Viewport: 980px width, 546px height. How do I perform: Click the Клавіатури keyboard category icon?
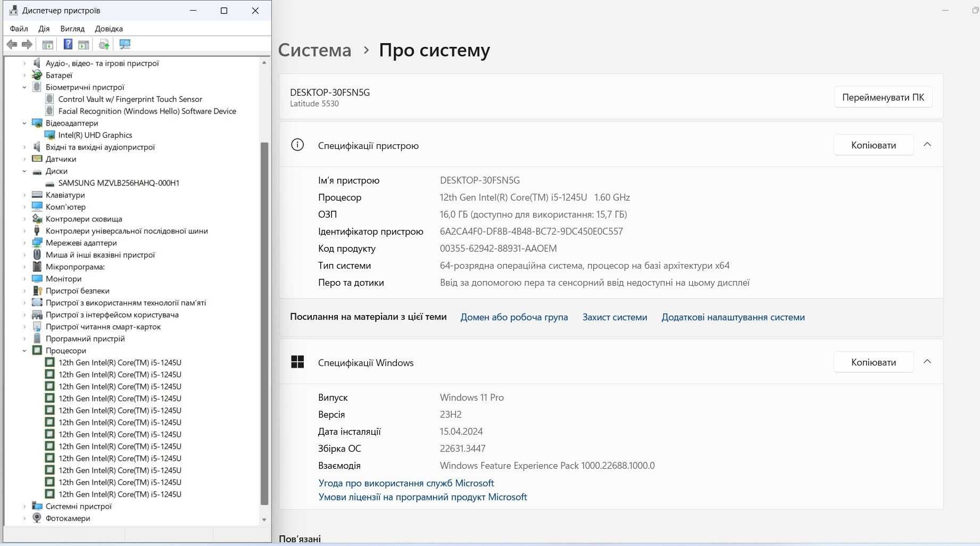tap(37, 195)
